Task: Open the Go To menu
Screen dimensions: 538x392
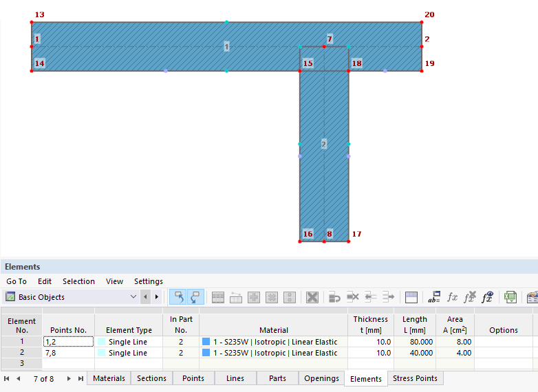Action: [17, 281]
